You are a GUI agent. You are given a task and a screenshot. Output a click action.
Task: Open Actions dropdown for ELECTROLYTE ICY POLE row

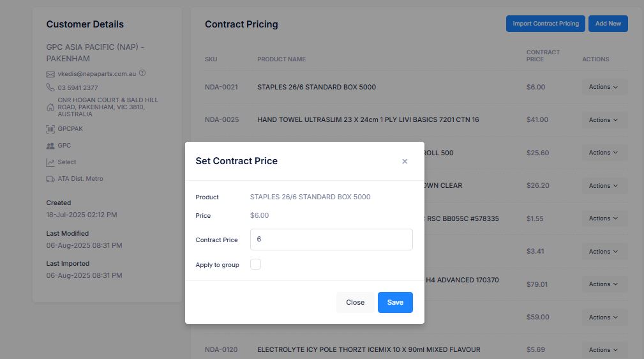pos(603,350)
